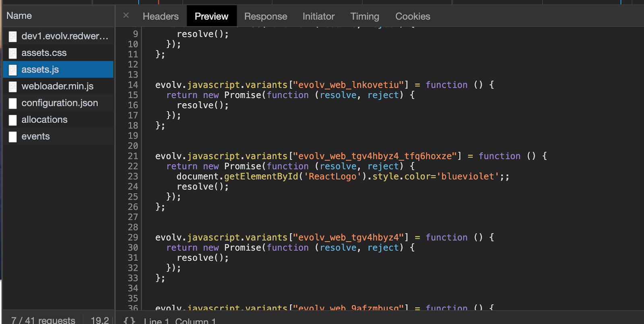Select the dev1.evolv.redwer... request
Screen dimensions: 644x324
tap(58, 36)
